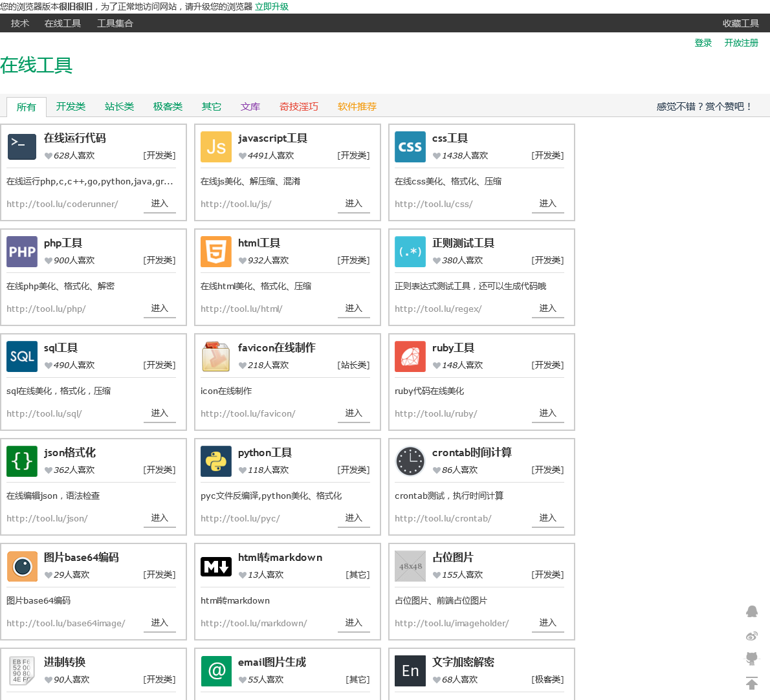Open the http://tool.lu/html/ link
770x700 pixels.
point(241,309)
